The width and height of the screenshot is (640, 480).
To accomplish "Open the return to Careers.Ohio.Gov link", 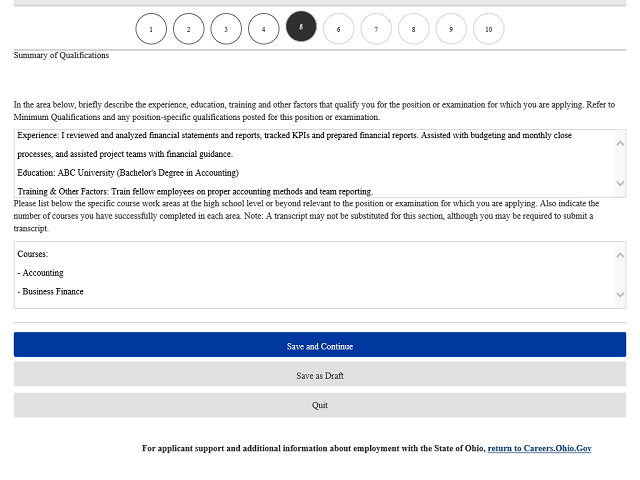I will tap(540, 448).
